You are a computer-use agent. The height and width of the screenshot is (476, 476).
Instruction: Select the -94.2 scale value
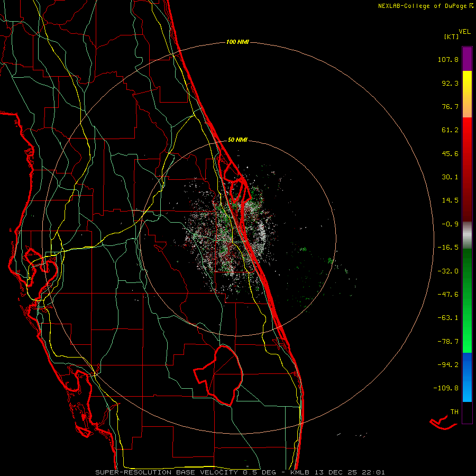[x=448, y=364]
